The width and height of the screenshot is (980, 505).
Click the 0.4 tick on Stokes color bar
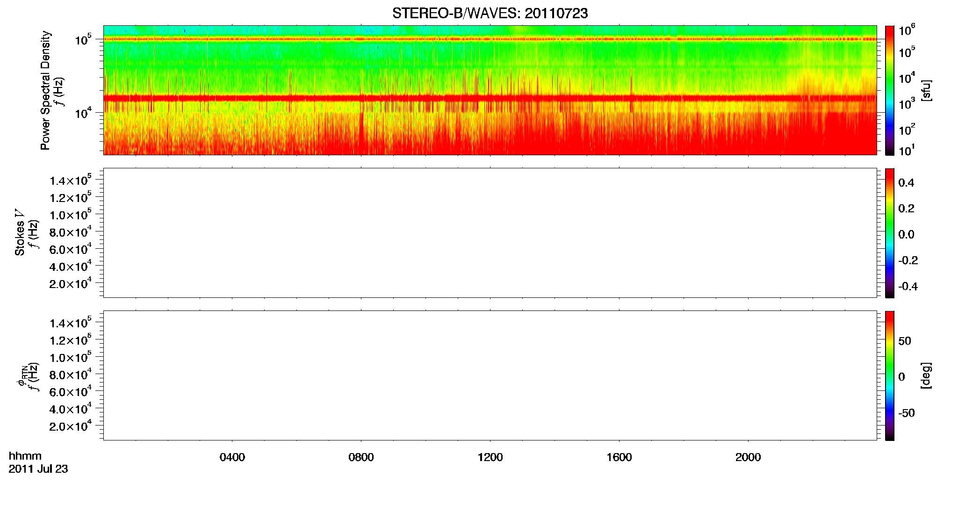point(906,183)
